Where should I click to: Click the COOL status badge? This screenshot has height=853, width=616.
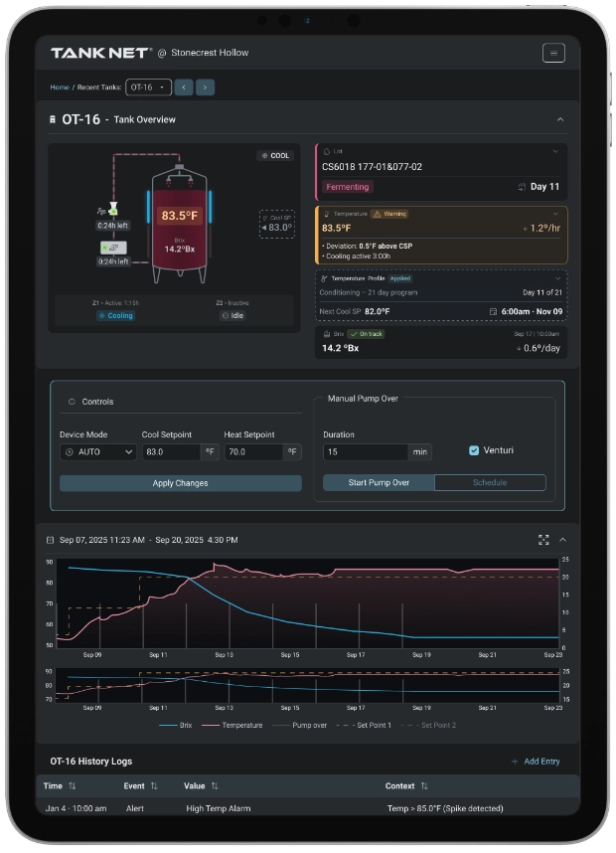pos(275,155)
